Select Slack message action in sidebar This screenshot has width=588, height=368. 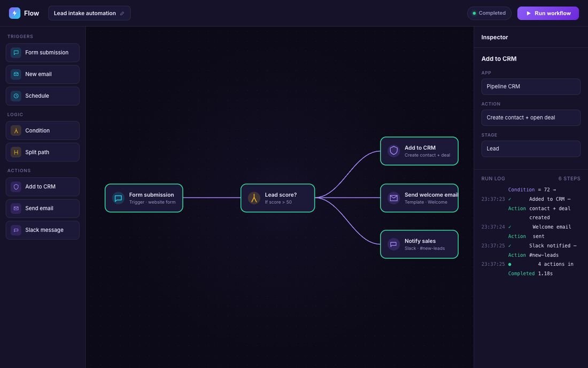(43, 230)
